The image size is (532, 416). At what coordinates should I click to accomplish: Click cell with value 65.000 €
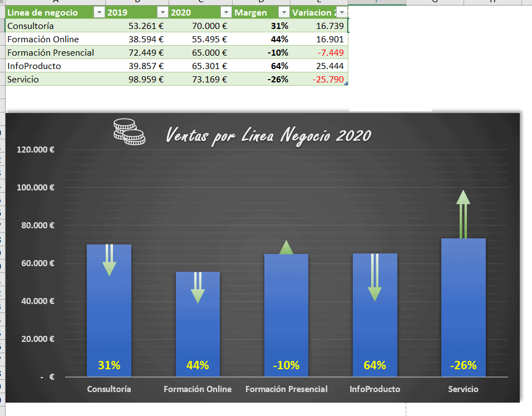click(200, 53)
